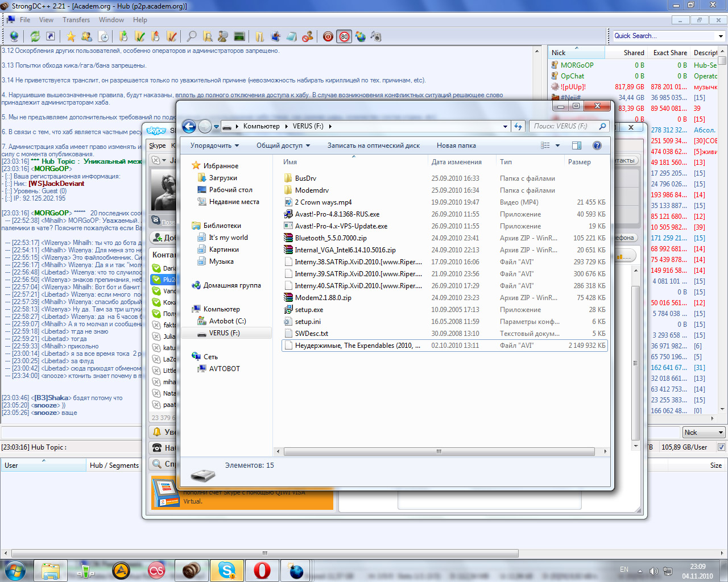Open Skype status dropdown arrow

165,161
